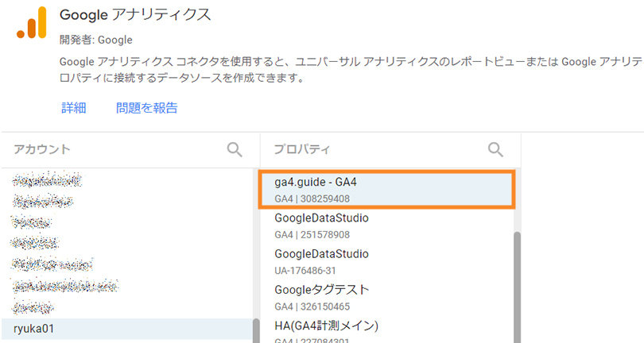Select the Googleタグテスト property
This screenshot has height=343, width=644.
click(386, 298)
